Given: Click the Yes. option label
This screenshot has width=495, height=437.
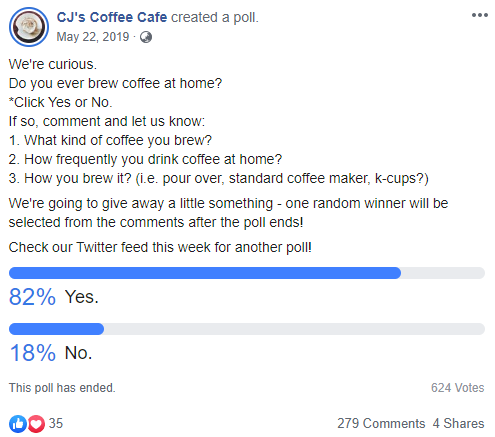Looking at the screenshot, I should pyautogui.click(x=82, y=297).
